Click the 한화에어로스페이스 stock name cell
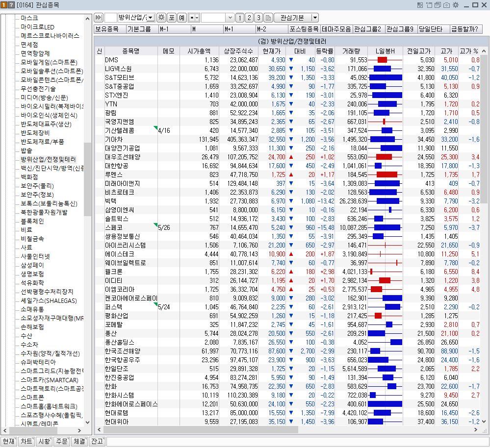 click(x=131, y=404)
